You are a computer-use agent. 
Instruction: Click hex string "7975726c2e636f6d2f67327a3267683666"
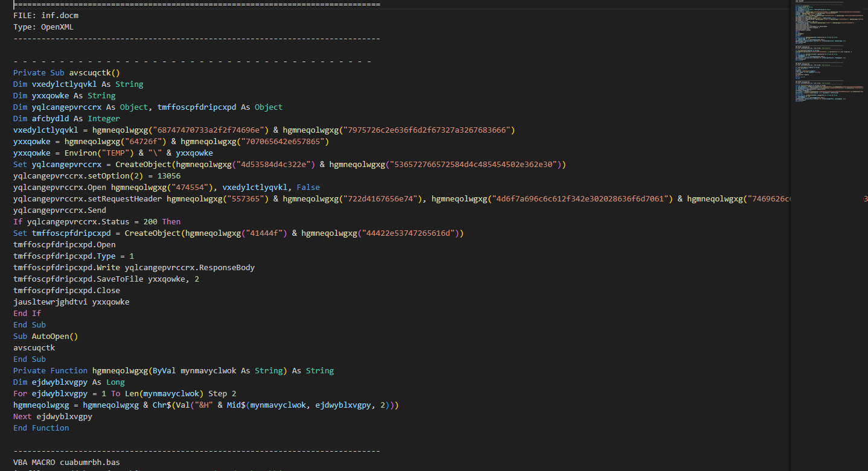coord(426,130)
